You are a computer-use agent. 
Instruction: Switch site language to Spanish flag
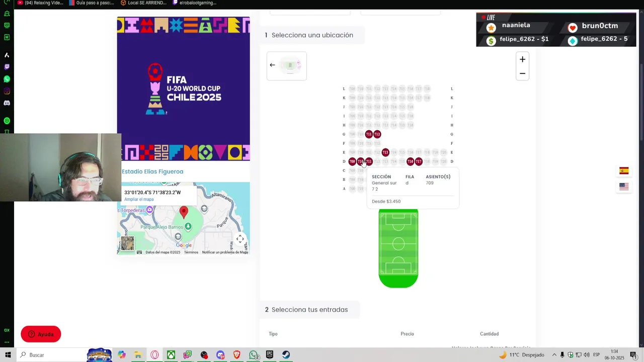click(624, 171)
